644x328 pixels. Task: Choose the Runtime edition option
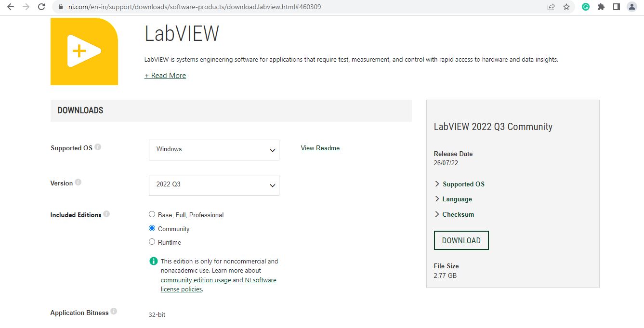coord(152,242)
